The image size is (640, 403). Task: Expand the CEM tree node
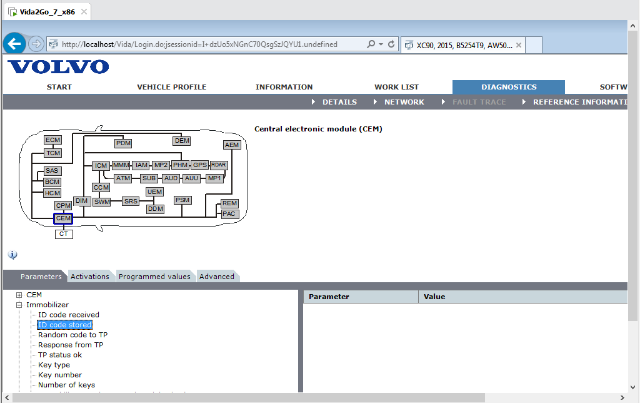pyautogui.click(x=19, y=295)
